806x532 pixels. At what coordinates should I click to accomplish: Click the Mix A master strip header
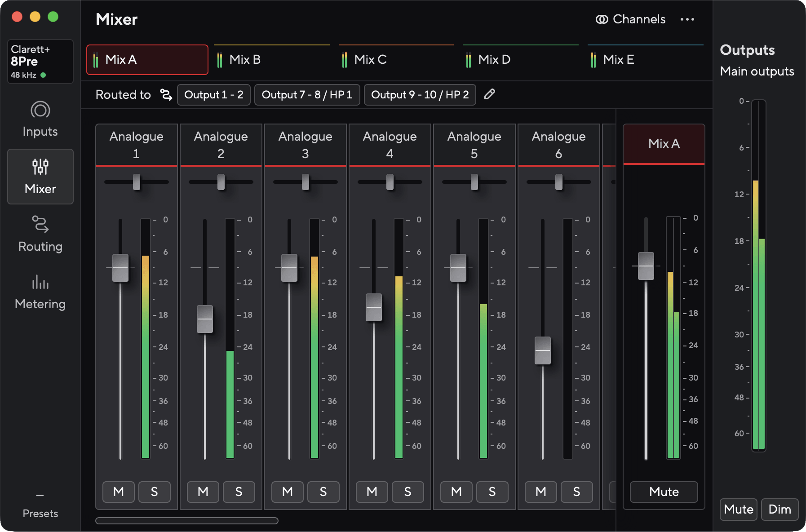[x=664, y=144]
